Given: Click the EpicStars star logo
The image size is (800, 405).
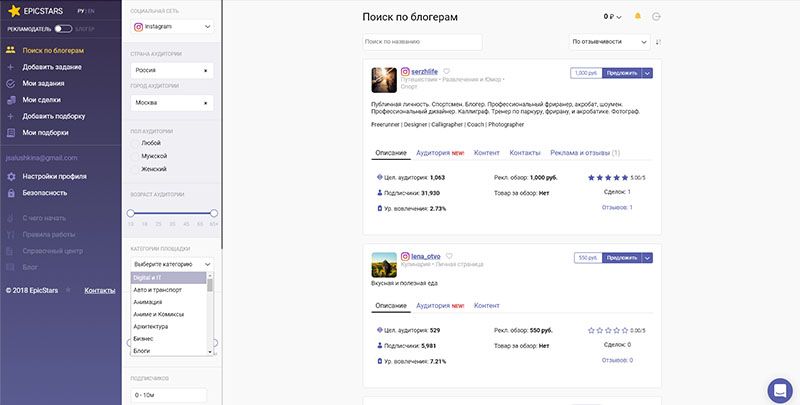Looking at the screenshot, I should pyautogui.click(x=12, y=11).
